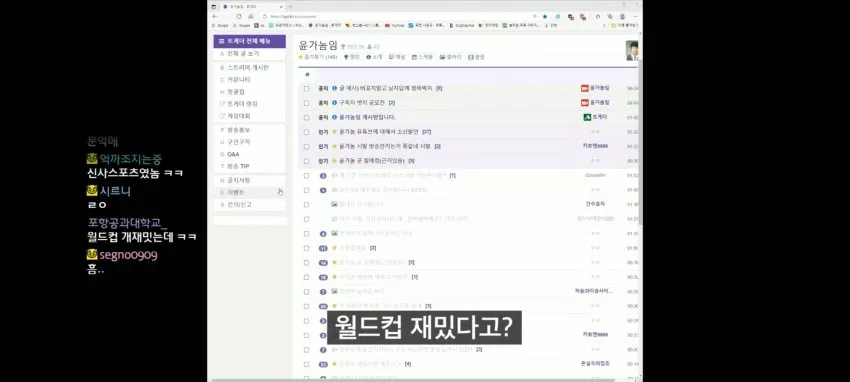Click the 윤가놈님 board title heading

[318, 46]
